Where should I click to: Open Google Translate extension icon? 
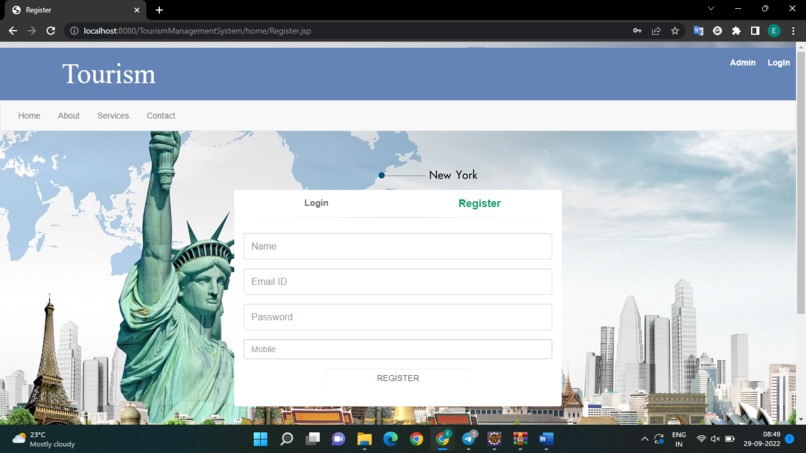(x=698, y=31)
